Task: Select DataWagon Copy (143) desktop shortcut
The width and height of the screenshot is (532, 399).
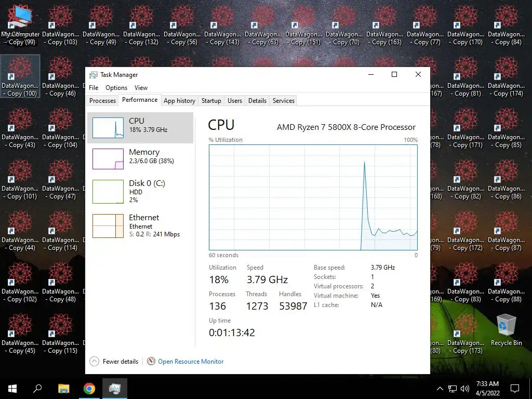Action: (222, 25)
